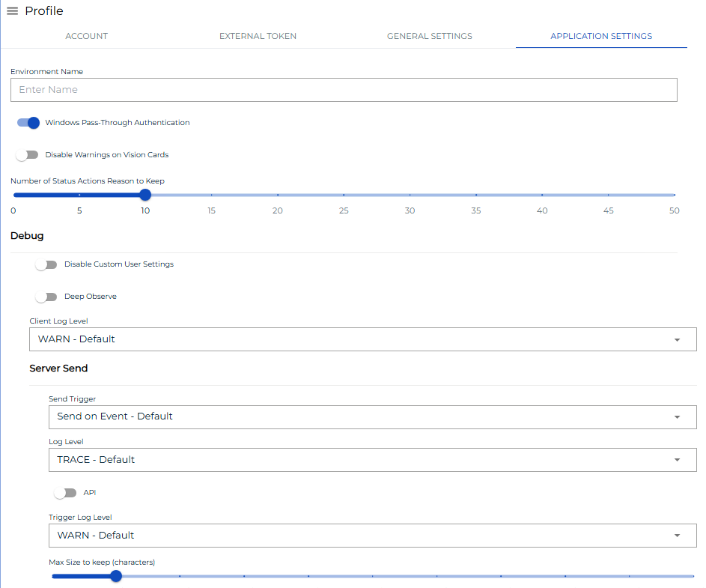
Task: Turn off Windows Pass-Through Authentication toggle
Action: click(28, 123)
